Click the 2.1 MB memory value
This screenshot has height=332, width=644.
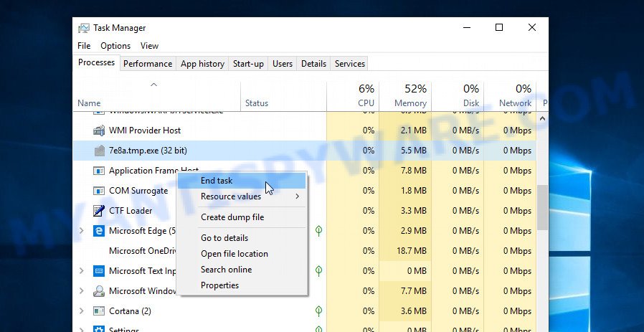tap(414, 131)
